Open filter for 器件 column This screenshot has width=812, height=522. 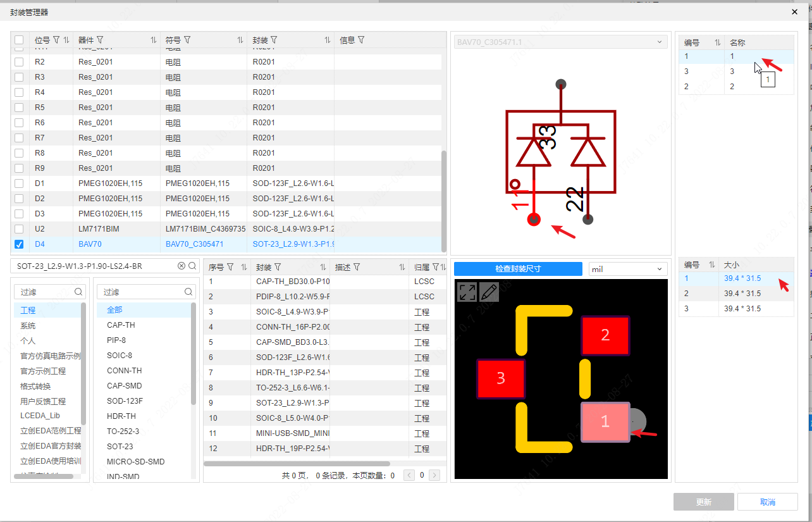100,40
